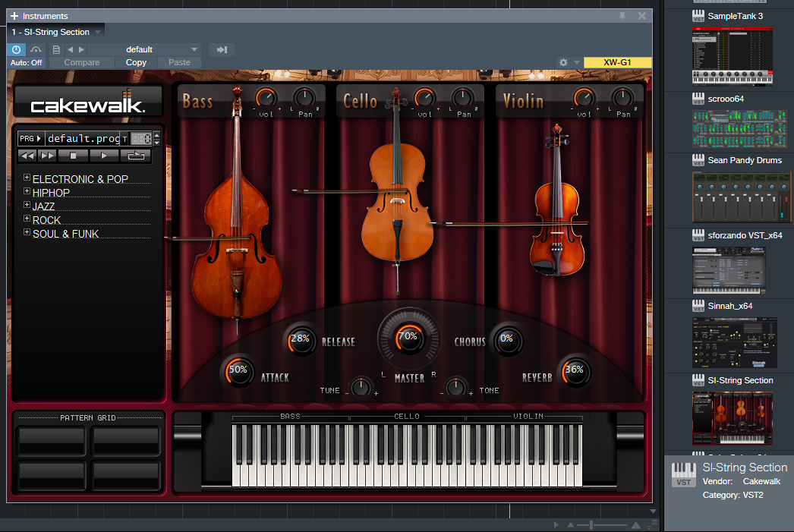Viewport: 794px width, 532px height.
Task: Click the fast-forward pattern button
Action: pos(48,156)
